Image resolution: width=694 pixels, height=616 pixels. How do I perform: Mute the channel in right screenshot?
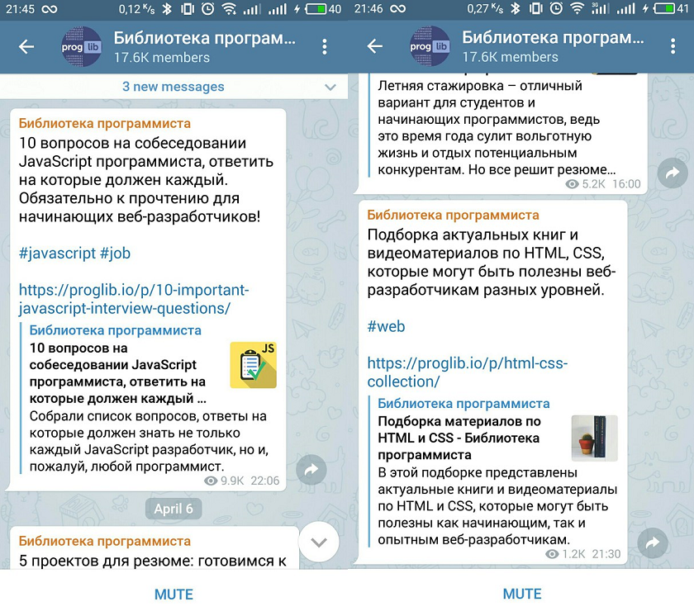[x=522, y=594]
